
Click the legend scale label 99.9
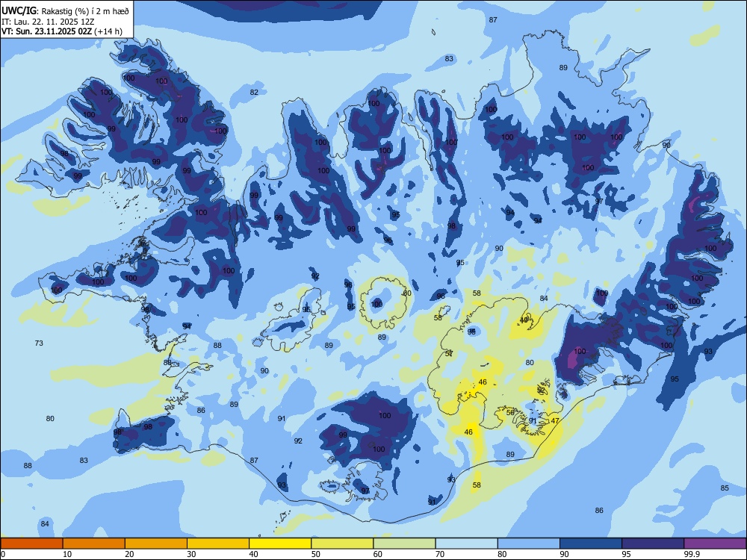(692, 554)
